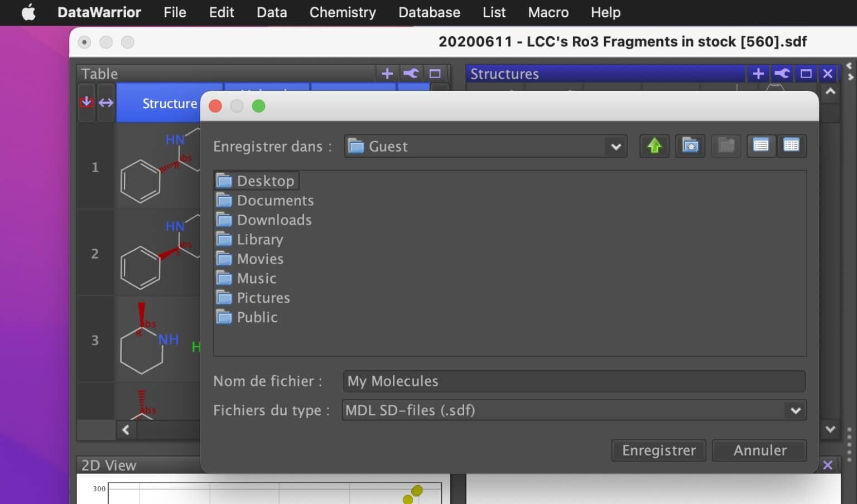The image size is (857, 504).
Task: Focus the 'Nom de fichier' text field
Action: [x=574, y=381]
